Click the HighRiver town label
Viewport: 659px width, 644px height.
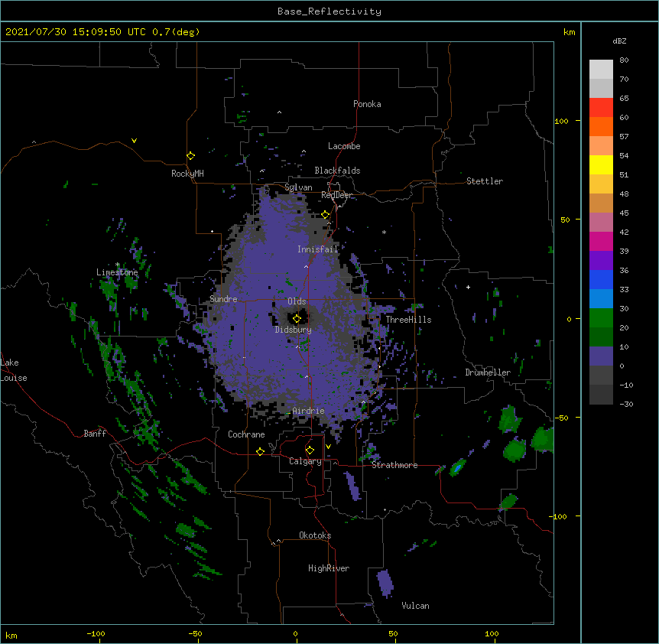point(329,568)
